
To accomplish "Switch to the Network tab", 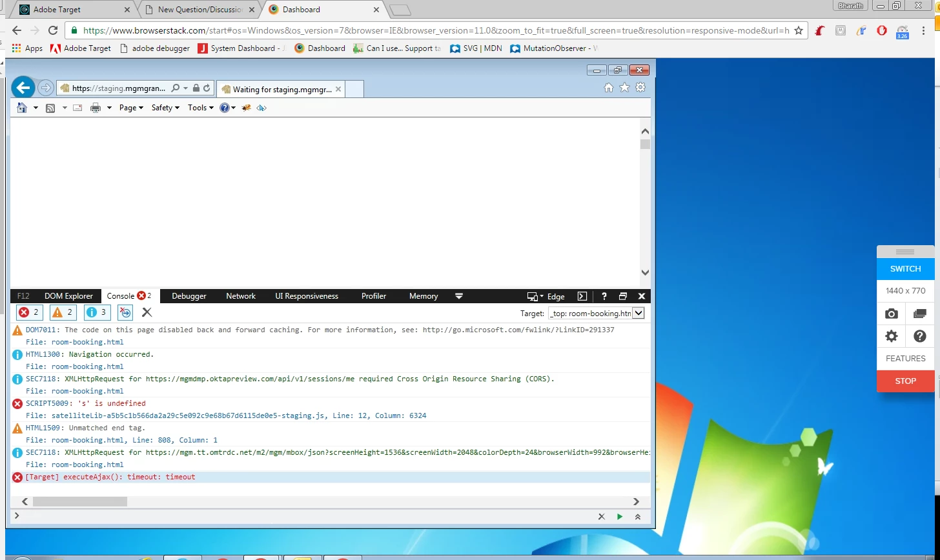I will (x=241, y=296).
